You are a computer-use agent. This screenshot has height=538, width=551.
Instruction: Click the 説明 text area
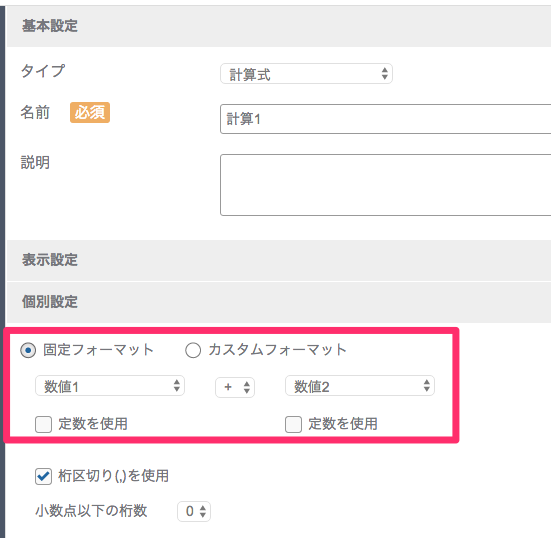coord(385,185)
